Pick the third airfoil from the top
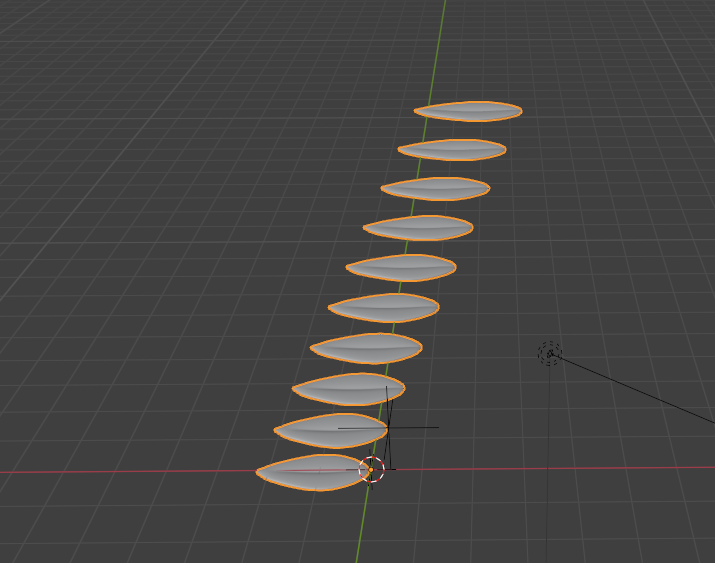This screenshot has width=715, height=563. coord(435,188)
